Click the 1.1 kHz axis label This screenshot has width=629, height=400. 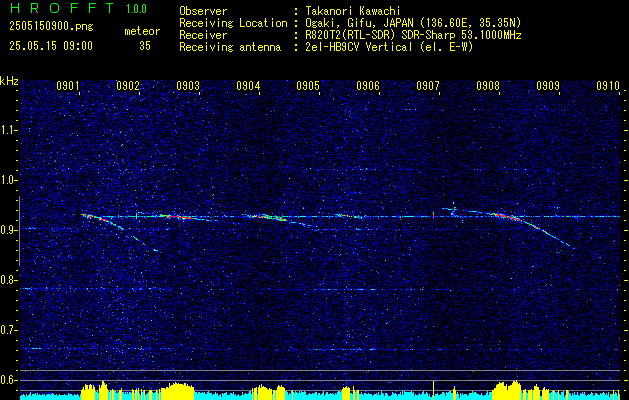click(8, 130)
